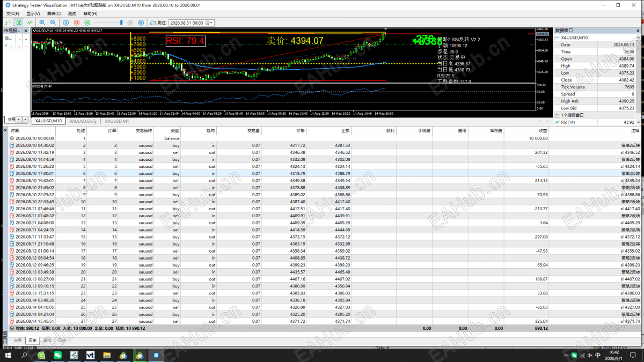Click the Date value in data window
644x362 pixels.
click(x=623, y=45)
